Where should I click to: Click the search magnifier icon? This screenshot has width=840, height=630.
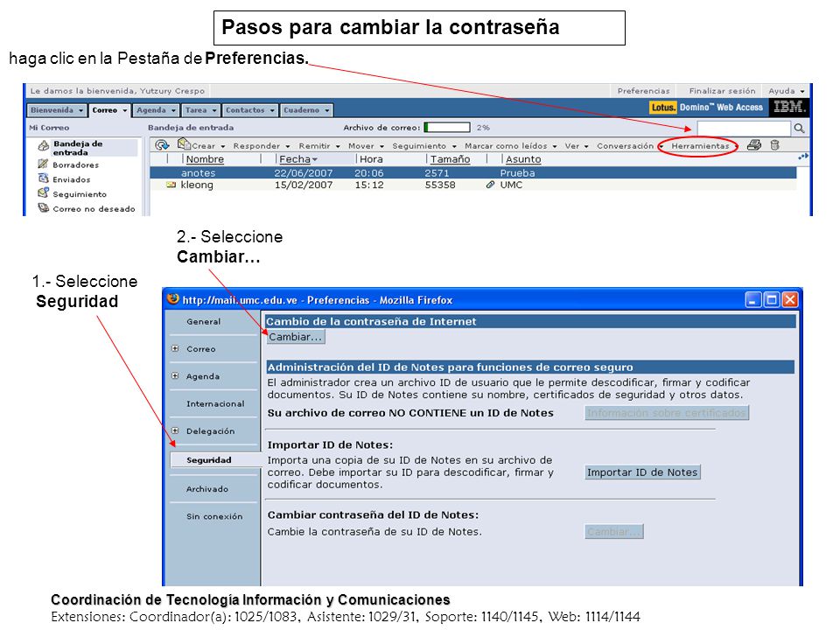799,128
